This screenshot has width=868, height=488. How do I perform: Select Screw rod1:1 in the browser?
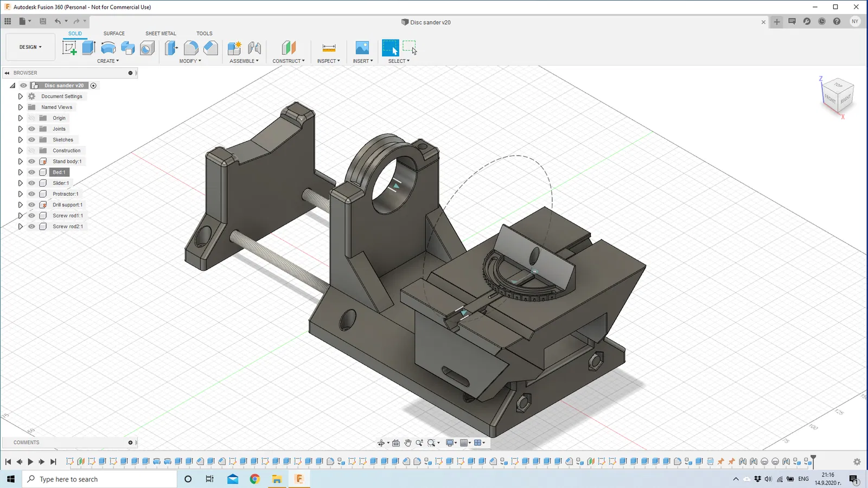68,216
